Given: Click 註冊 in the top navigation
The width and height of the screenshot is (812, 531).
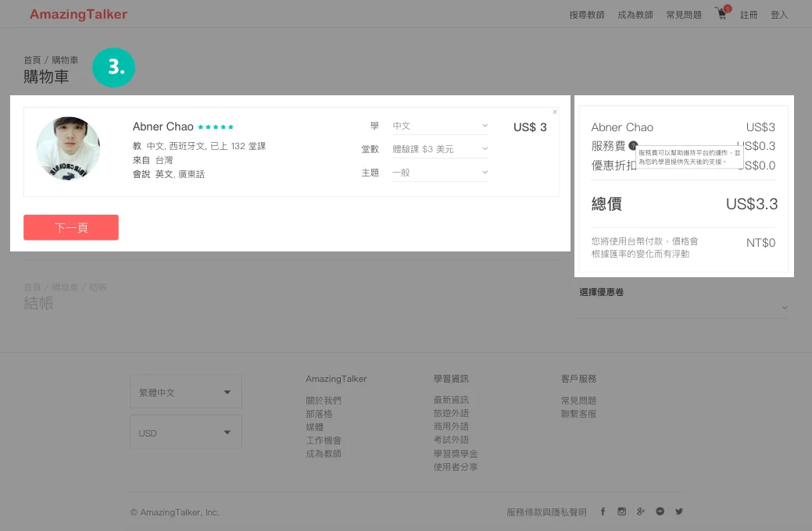Looking at the screenshot, I should [749, 15].
